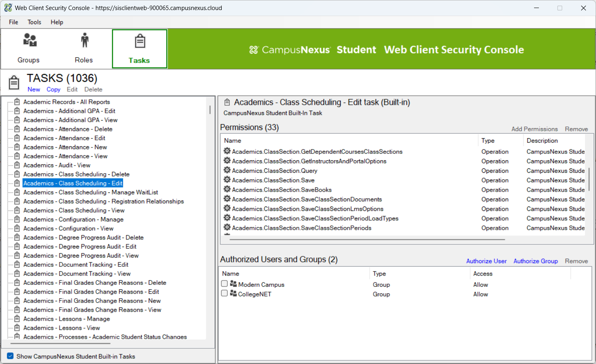Click Remove in the Permissions section
This screenshot has width=596, height=364.
point(576,129)
